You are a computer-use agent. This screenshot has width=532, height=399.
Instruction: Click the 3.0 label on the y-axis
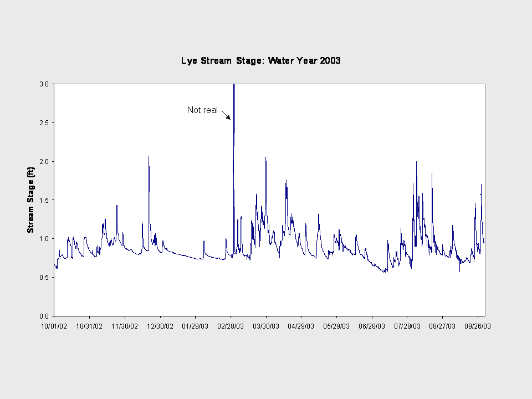44,84
